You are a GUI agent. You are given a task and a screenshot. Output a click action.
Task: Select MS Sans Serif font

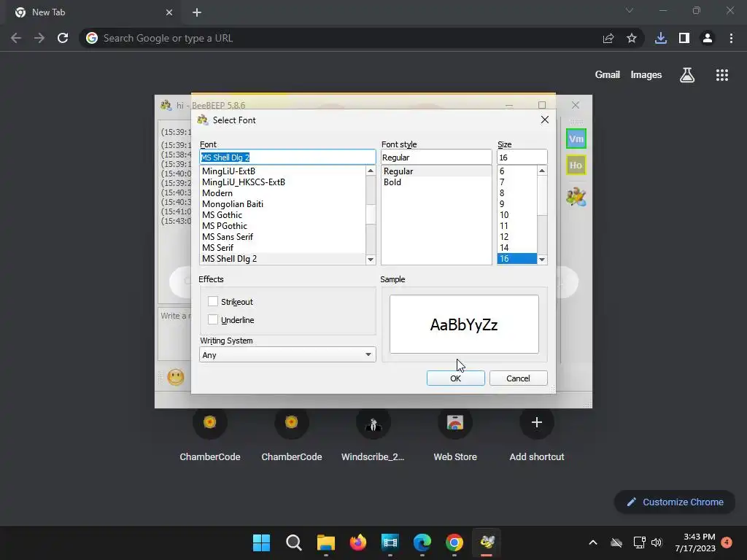click(283, 237)
